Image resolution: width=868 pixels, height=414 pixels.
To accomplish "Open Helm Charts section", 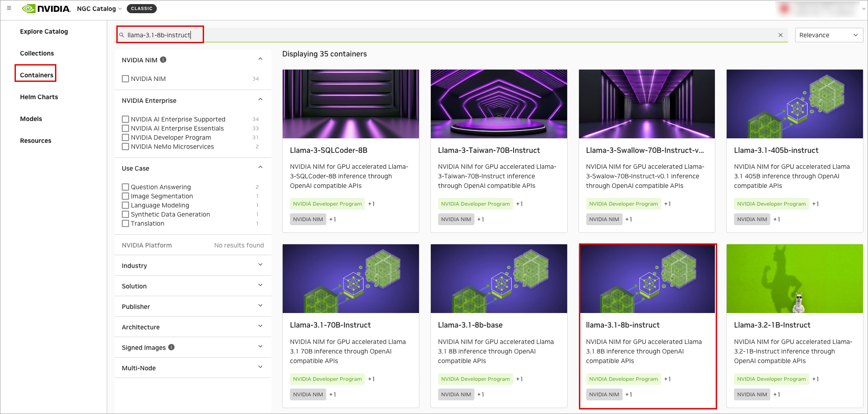I will coord(39,97).
